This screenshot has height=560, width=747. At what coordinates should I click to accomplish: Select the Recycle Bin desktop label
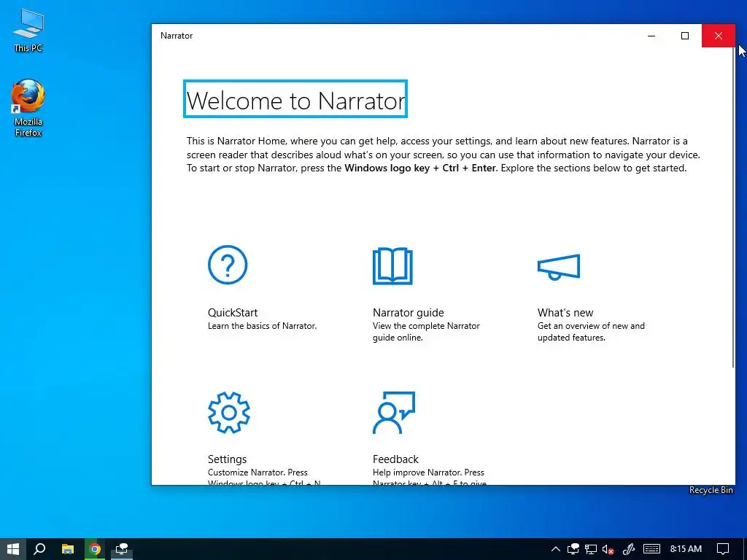tap(711, 490)
